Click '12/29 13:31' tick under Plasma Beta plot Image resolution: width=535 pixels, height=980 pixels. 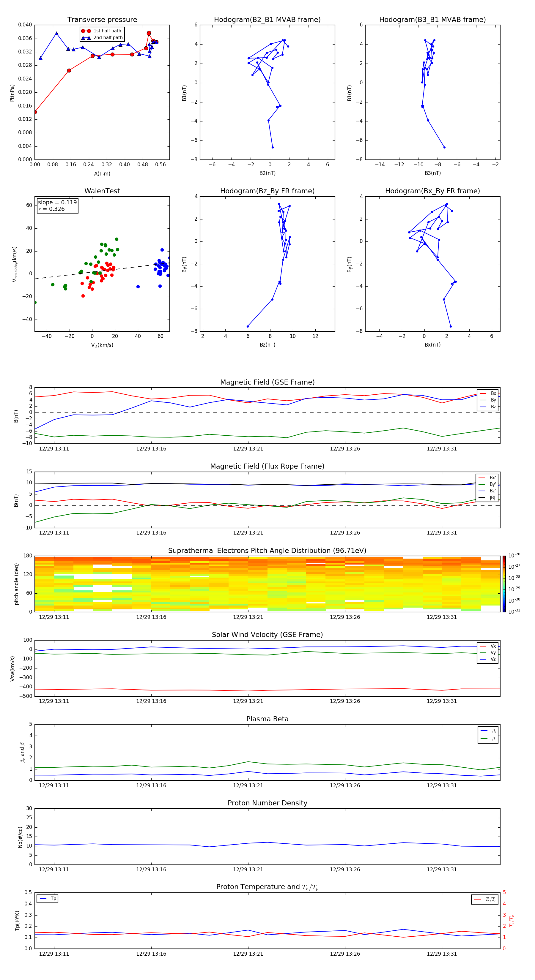coord(442,785)
